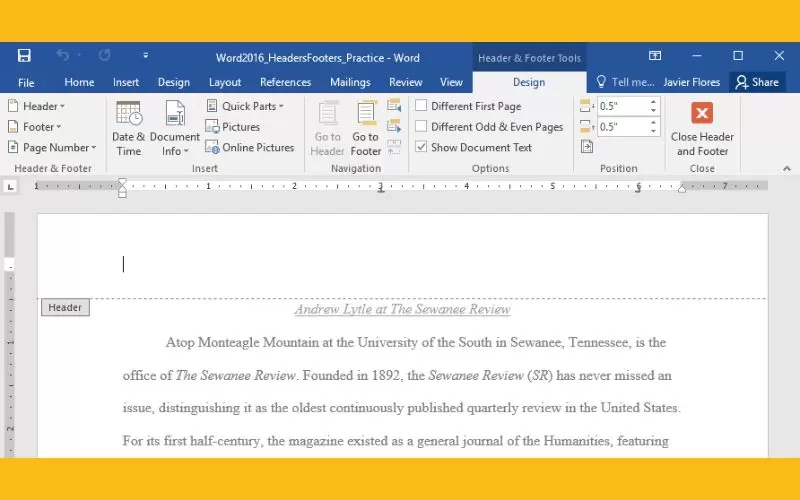This screenshot has width=800, height=500.
Task: Click the Share button
Action: [757, 82]
